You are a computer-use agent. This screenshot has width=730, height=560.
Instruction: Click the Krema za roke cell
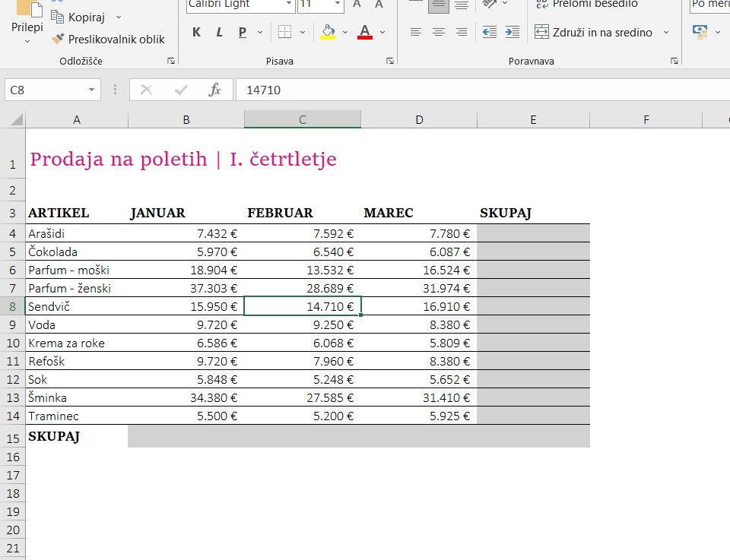pyautogui.click(x=77, y=343)
